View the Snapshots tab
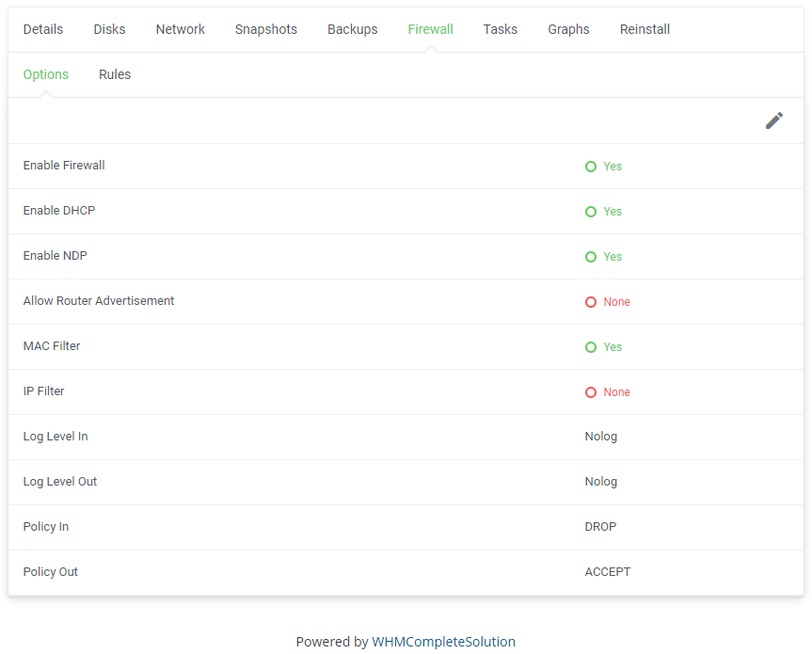Screen dimensions: 812x654 pyautogui.click(x=266, y=29)
